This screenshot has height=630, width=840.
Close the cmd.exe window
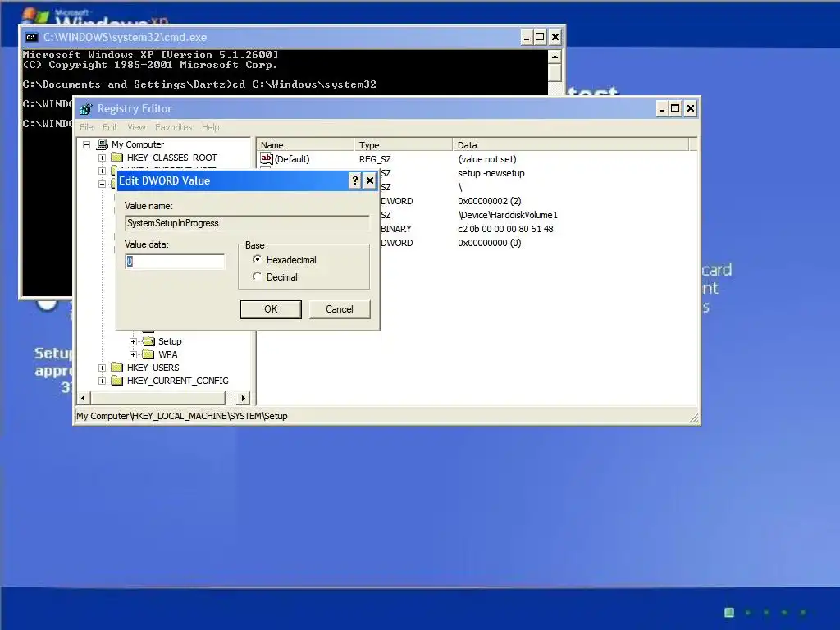[x=555, y=37]
